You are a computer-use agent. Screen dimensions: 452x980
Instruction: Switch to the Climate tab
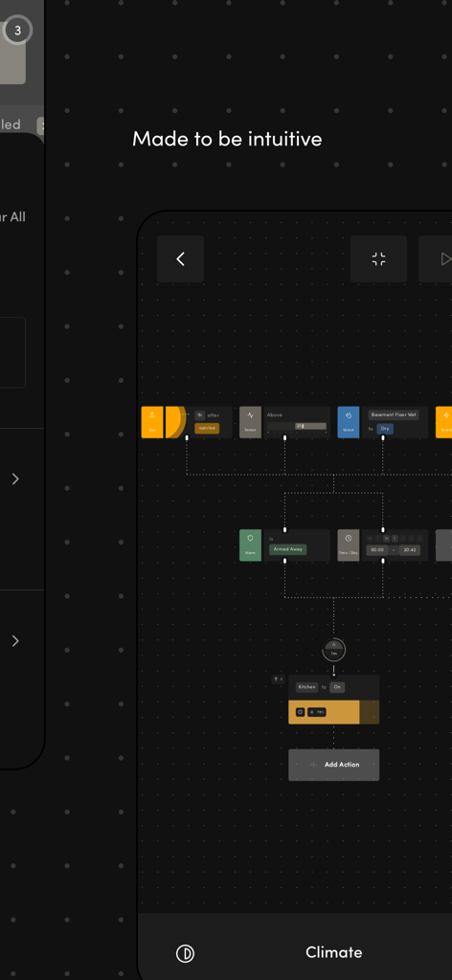334,952
